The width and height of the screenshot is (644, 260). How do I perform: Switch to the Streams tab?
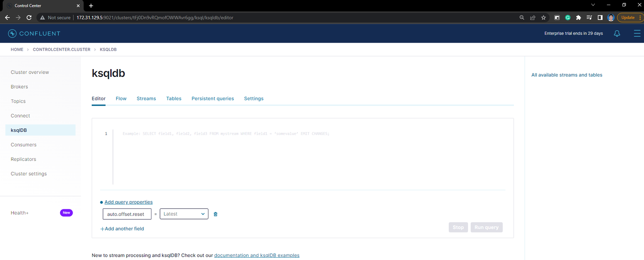[146, 98]
